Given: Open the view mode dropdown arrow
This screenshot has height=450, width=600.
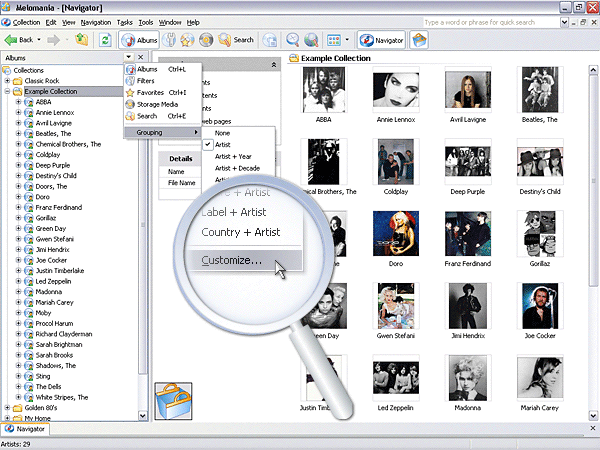Looking at the screenshot, I should (347, 40).
